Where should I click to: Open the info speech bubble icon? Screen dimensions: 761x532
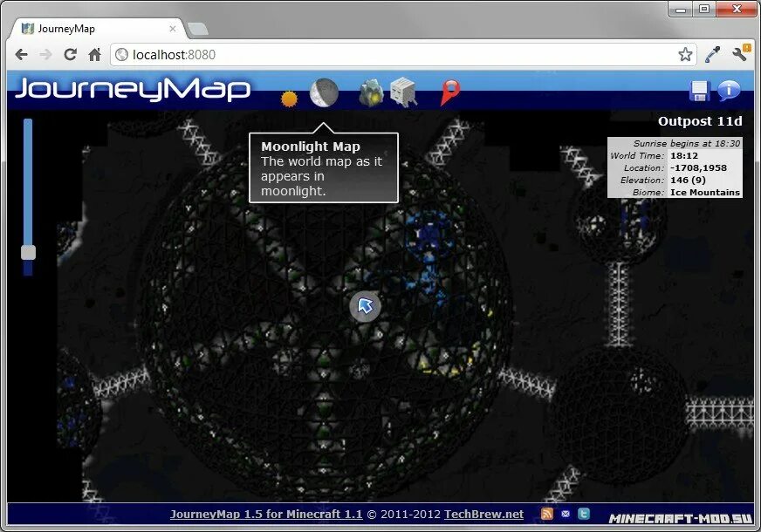pyautogui.click(x=729, y=90)
